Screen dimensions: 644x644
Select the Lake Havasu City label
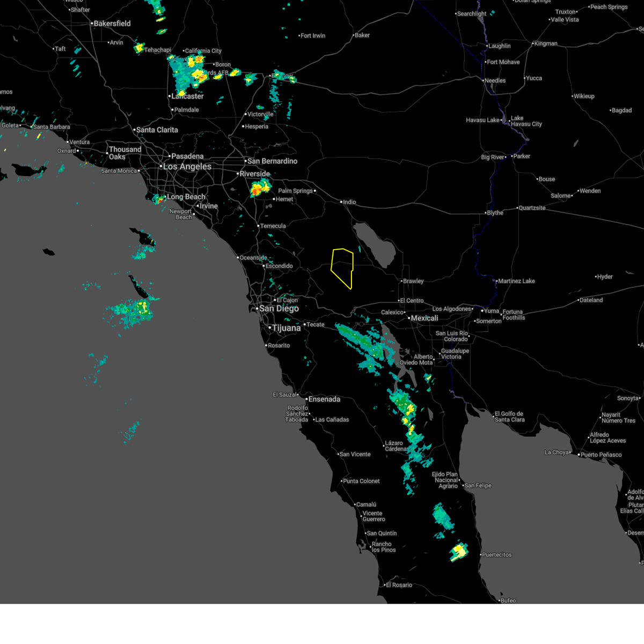click(x=526, y=121)
